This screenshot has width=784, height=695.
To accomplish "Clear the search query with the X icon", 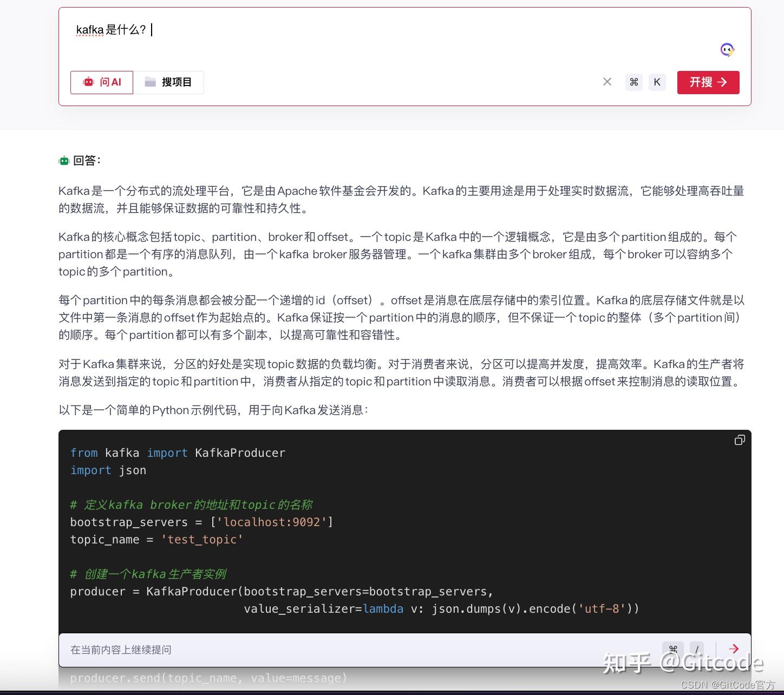I will coord(607,82).
